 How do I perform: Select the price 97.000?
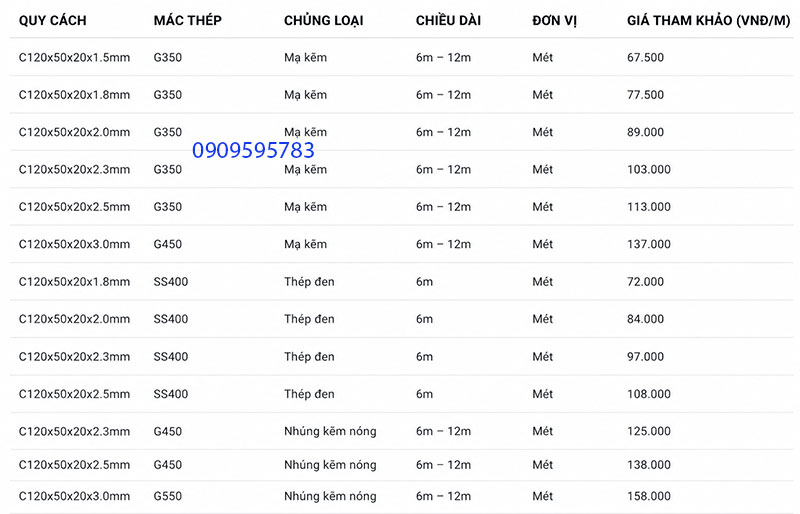click(645, 356)
